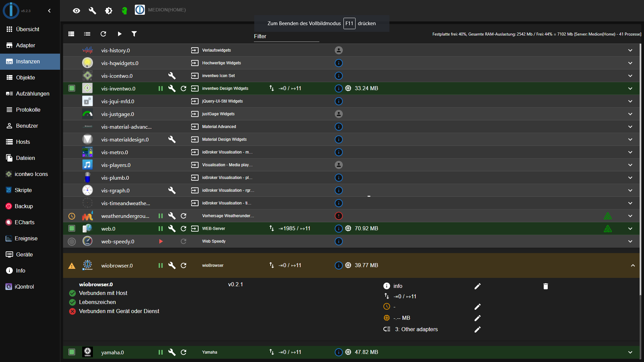Image resolution: width=644 pixels, height=362 pixels.
Task: Pause the wiobrowser.0 instance
Action: point(161,265)
